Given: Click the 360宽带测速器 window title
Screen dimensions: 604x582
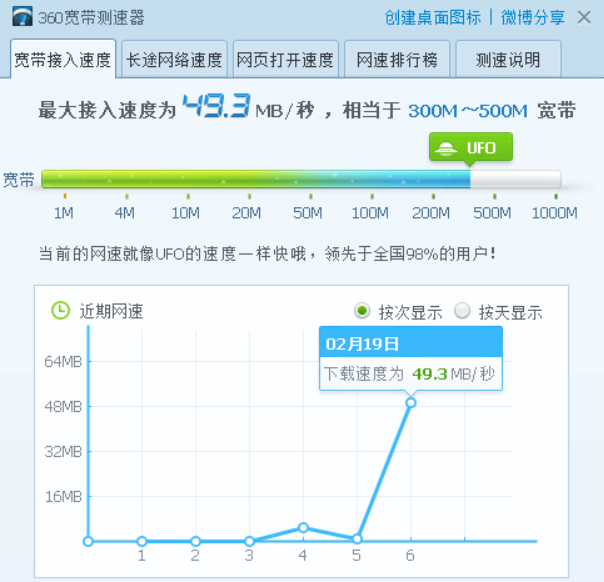Looking at the screenshot, I should click(91, 17).
